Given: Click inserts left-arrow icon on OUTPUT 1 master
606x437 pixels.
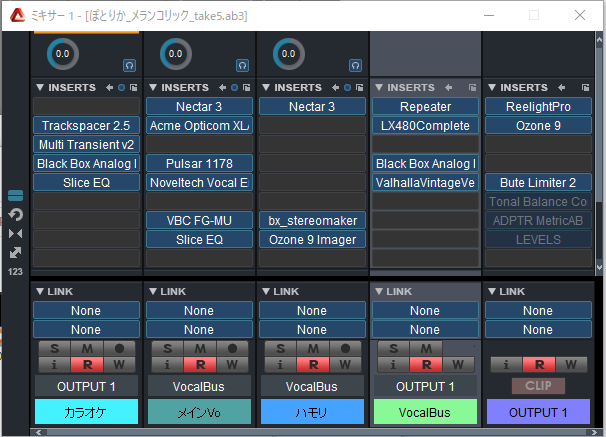Looking at the screenshot, I should coord(562,88).
